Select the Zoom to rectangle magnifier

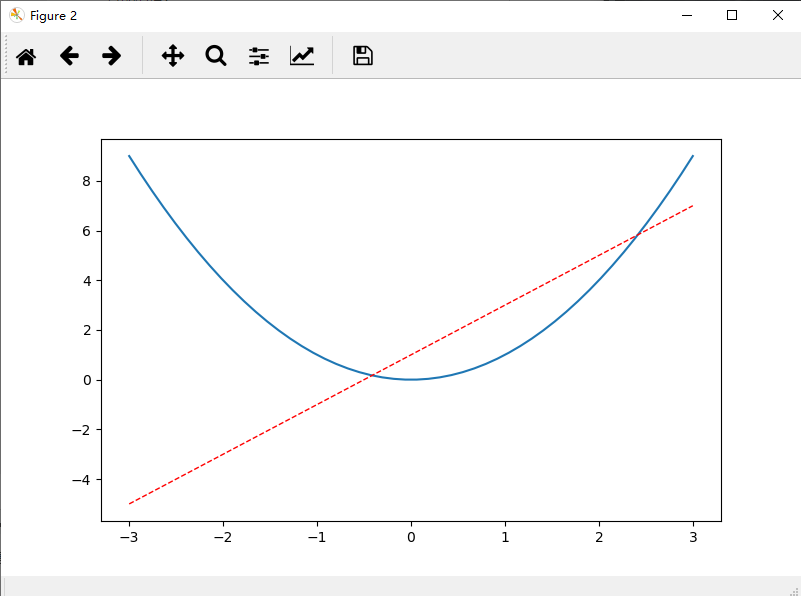coord(216,56)
